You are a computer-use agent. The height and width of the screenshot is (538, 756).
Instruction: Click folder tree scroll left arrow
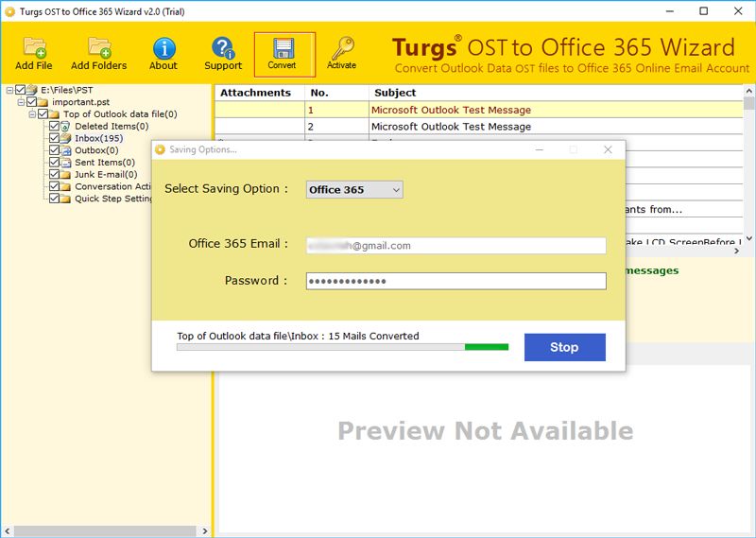tap(7, 530)
